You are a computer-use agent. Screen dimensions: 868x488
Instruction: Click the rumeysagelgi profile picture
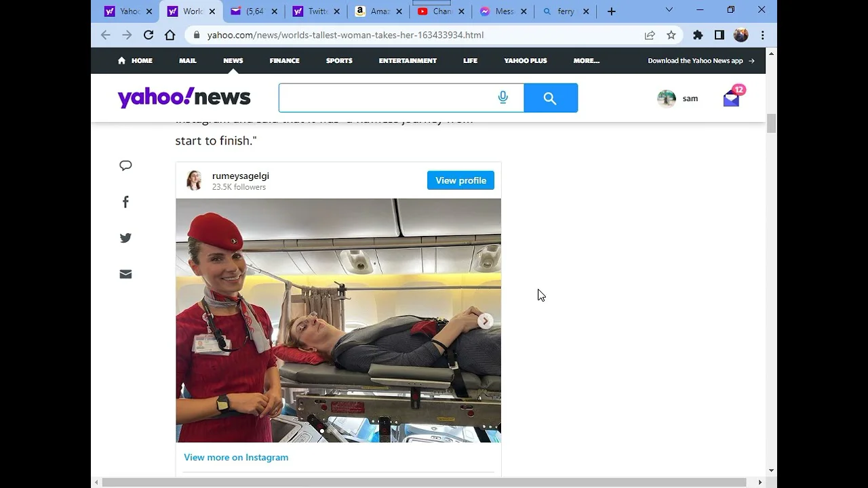pos(195,180)
